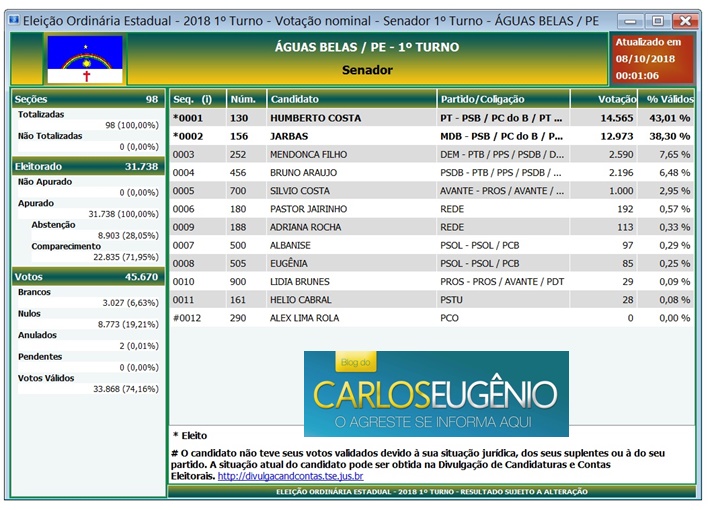The width and height of the screenshot is (709, 510).
Task: Select the BRUNO ARAUJO row
Action: point(431,172)
